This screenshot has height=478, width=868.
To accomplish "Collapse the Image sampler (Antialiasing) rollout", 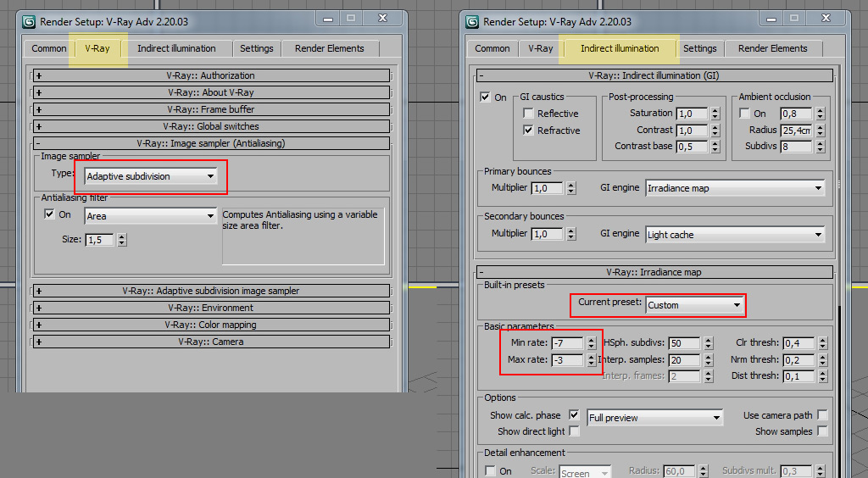I will point(211,143).
